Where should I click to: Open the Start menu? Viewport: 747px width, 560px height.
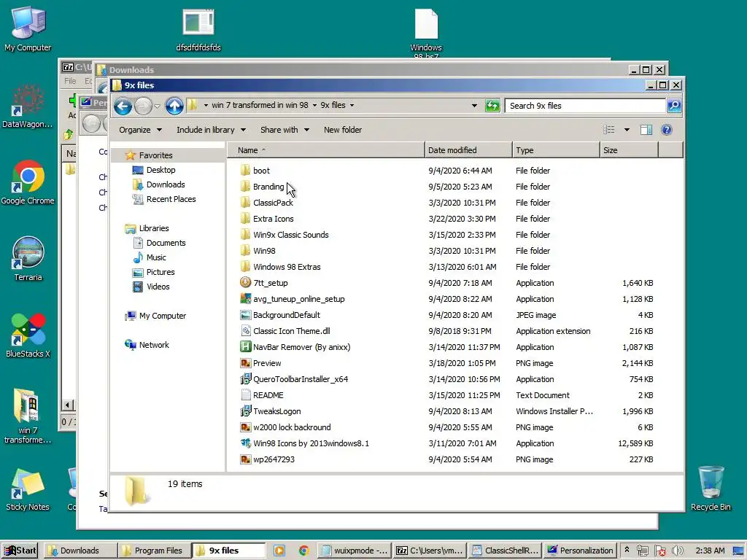[21, 551]
